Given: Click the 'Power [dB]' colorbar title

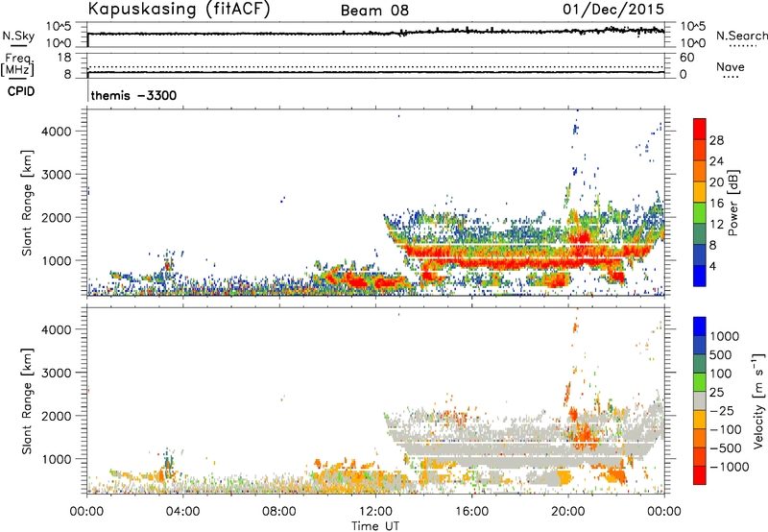Looking at the screenshot, I should (x=732, y=203).
